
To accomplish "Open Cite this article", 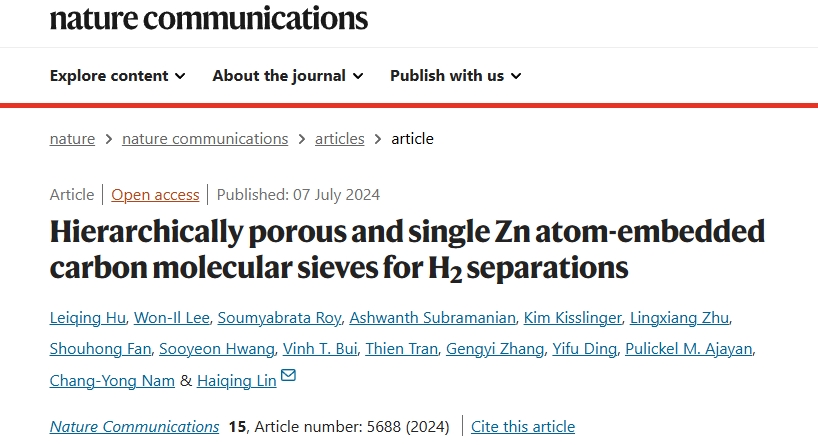I will 523,426.
